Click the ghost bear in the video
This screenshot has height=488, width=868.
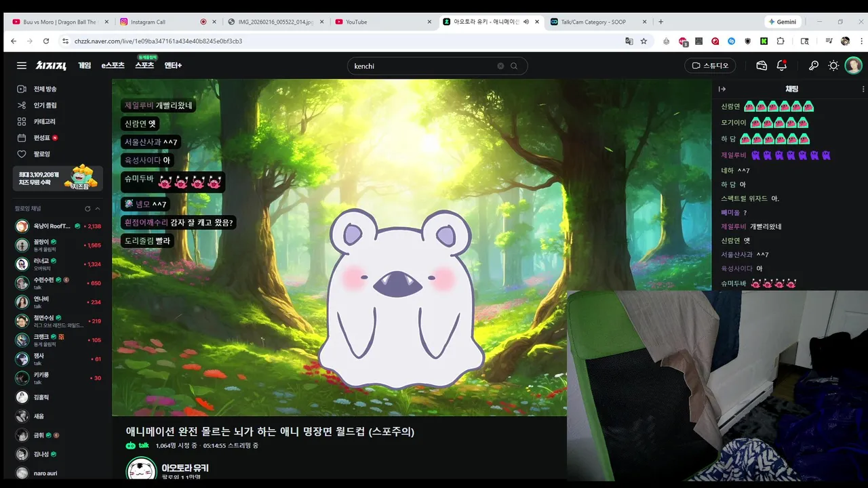401,298
